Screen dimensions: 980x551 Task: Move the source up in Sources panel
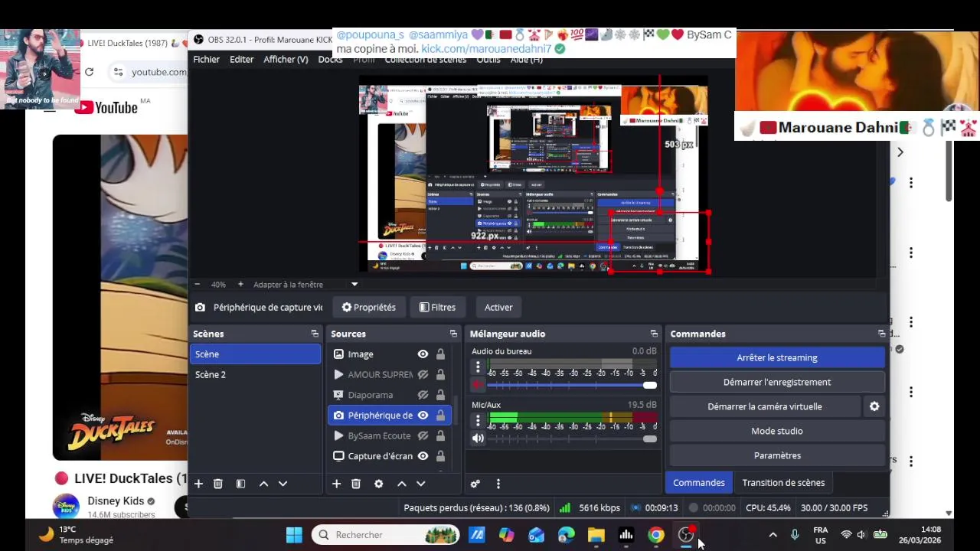(401, 484)
